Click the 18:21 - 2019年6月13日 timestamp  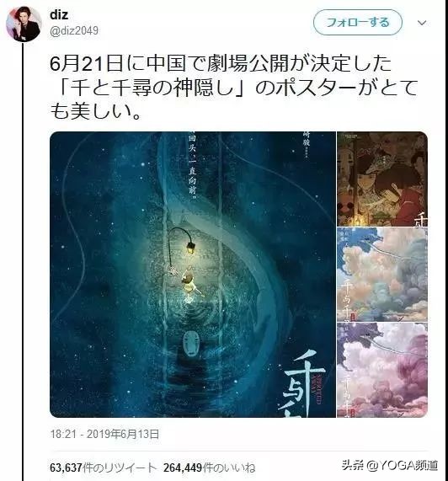pos(104,434)
